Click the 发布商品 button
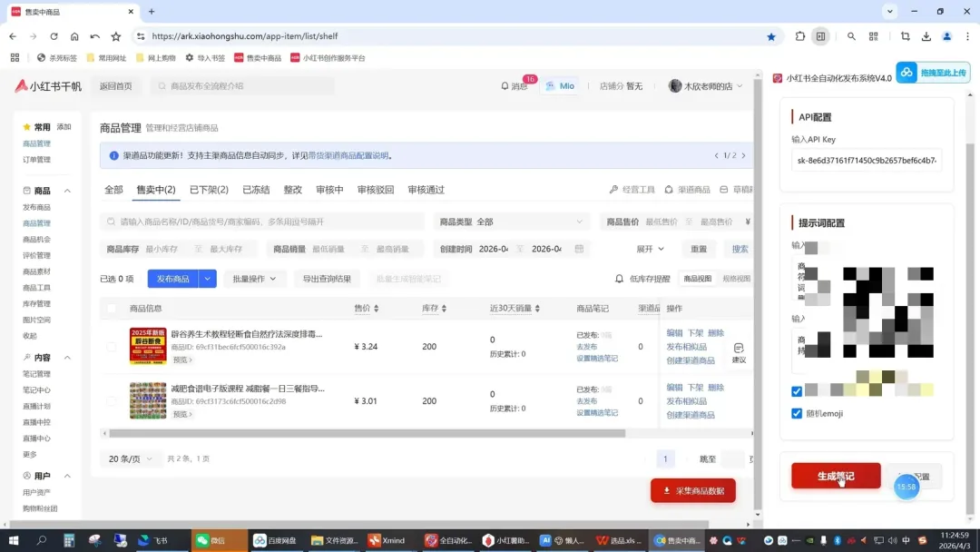The image size is (980, 552). point(173,279)
